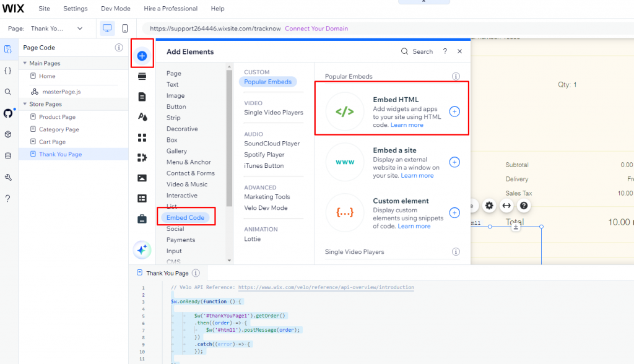
Task: Open the AI sparkle assistant icon
Action: point(142,249)
